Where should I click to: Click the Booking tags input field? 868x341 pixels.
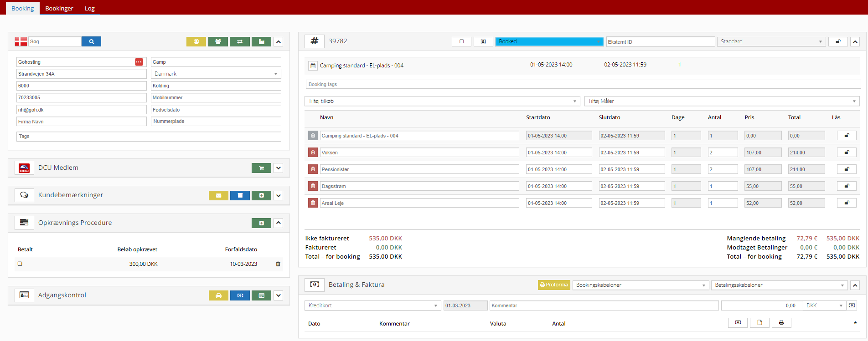point(583,84)
